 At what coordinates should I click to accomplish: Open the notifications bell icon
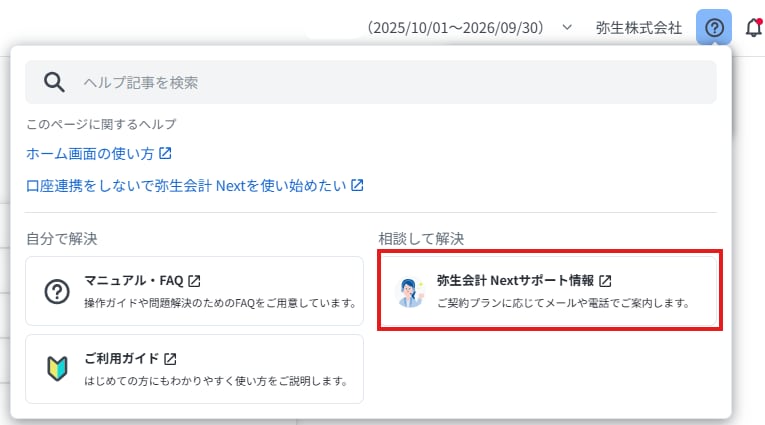(x=754, y=27)
